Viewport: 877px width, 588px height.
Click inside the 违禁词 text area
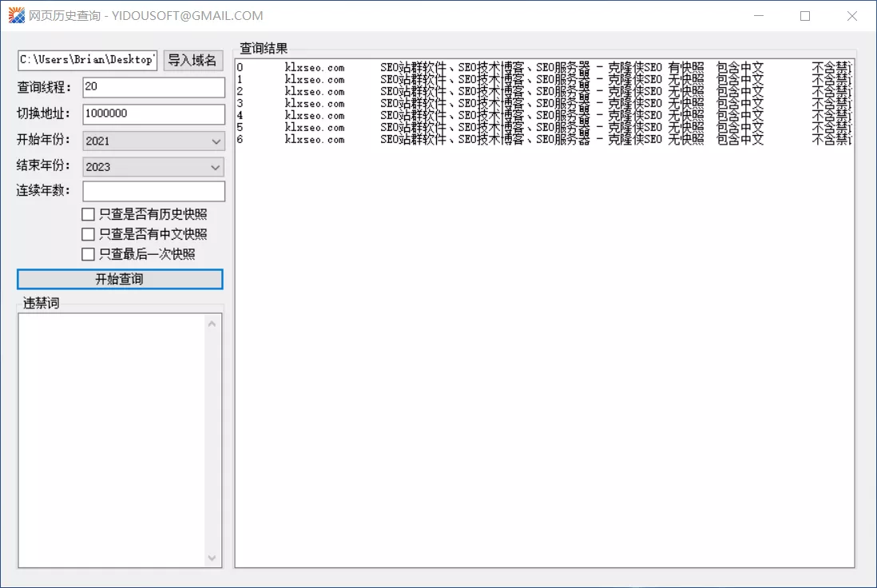(111, 440)
